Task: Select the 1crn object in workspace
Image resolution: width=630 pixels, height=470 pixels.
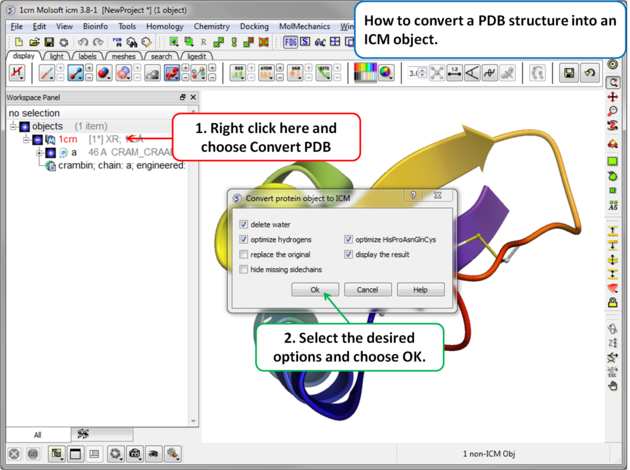Action: pyautogui.click(x=67, y=140)
